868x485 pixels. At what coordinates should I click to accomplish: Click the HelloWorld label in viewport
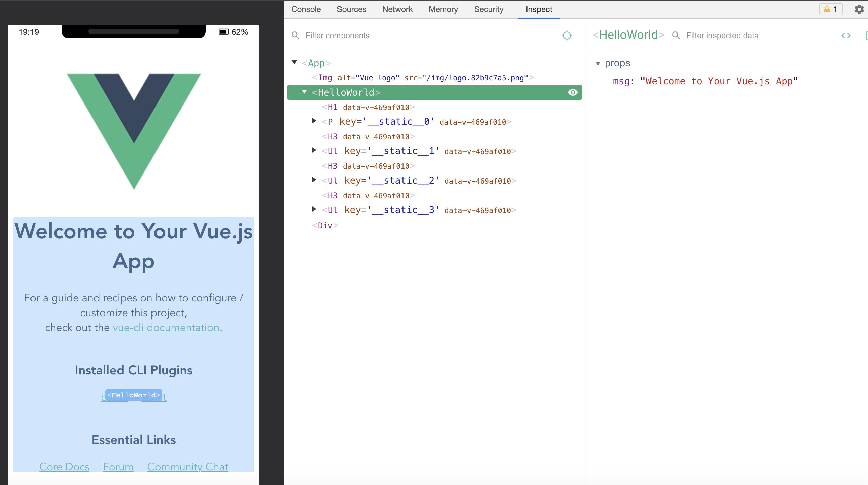click(x=133, y=395)
